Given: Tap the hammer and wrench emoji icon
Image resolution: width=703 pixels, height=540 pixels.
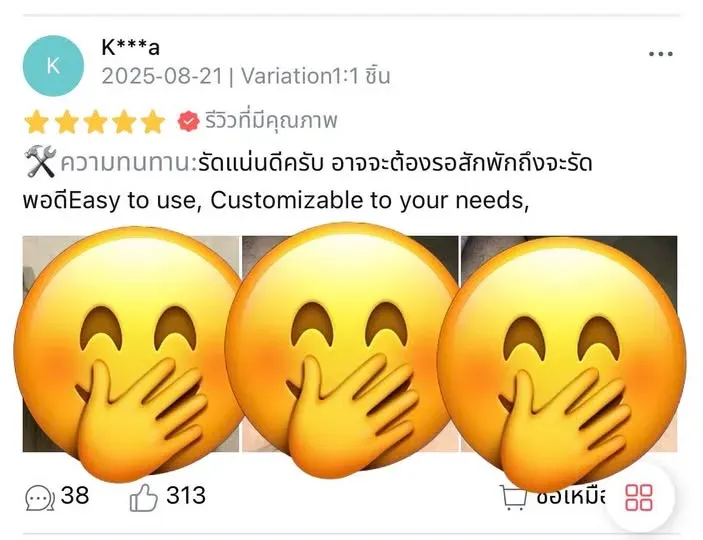Looking at the screenshot, I should coord(39,162).
